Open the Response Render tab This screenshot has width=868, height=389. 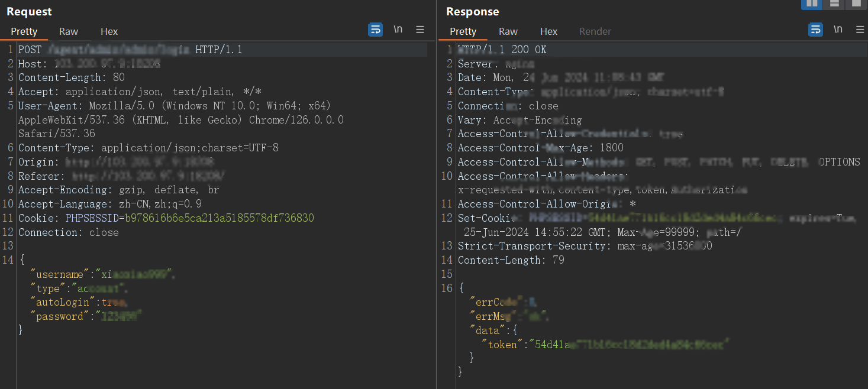[x=595, y=31]
